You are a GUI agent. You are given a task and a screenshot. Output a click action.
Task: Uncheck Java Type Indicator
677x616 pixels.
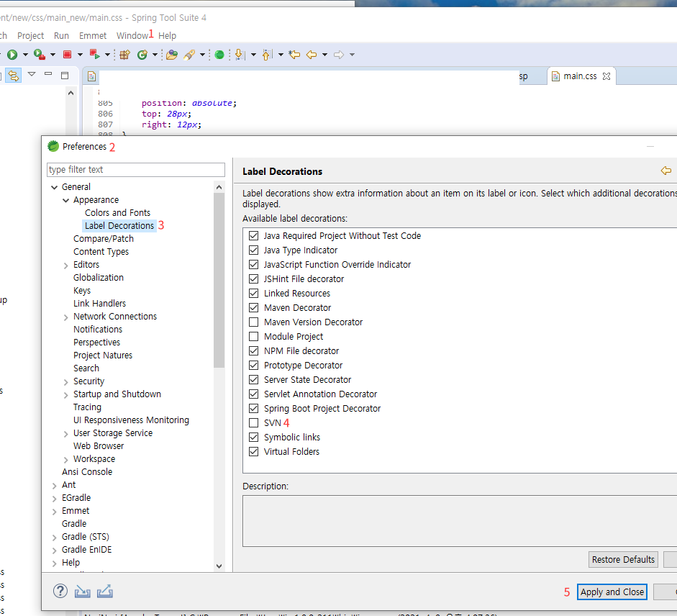click(x=253, y=250)
